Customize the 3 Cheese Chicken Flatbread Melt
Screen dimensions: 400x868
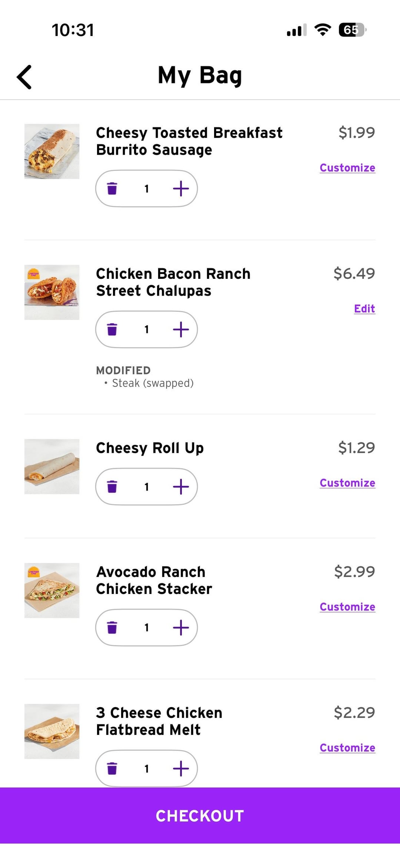347,747
